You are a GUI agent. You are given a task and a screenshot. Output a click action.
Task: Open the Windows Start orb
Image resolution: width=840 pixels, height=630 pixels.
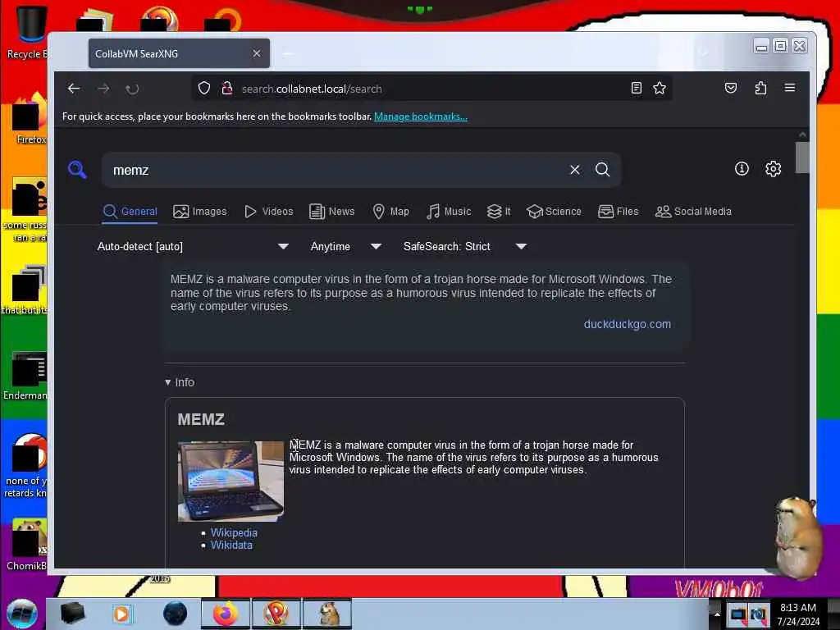22,614
